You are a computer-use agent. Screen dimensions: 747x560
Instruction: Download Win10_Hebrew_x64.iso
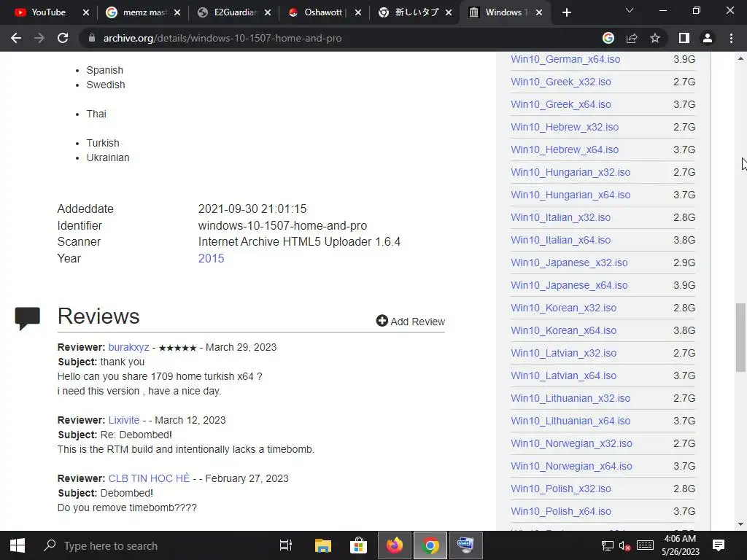[x=565, y=149]
